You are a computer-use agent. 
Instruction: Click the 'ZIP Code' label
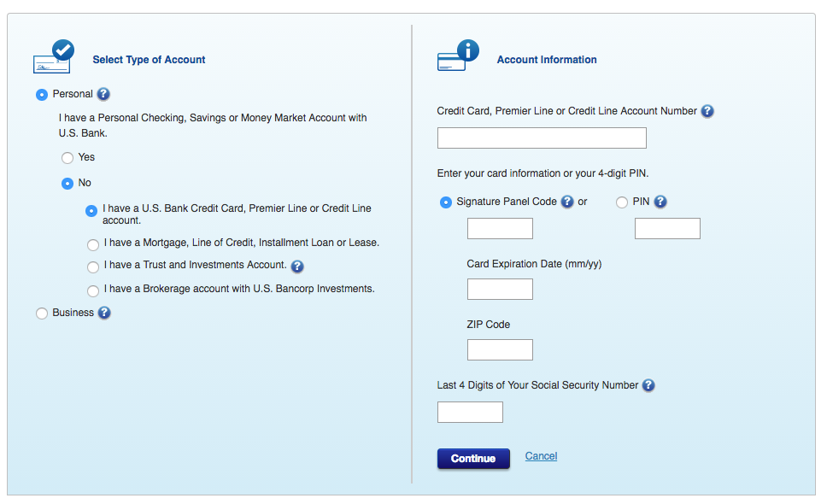pyautogui.click(x=488, y=325)
